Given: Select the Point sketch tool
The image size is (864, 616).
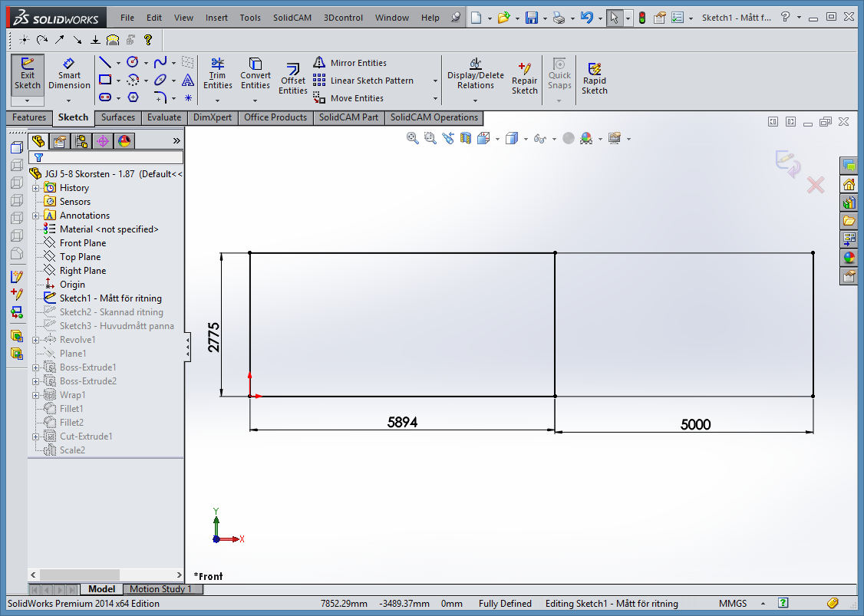Looking at the screenshot, I should (188, 98).
